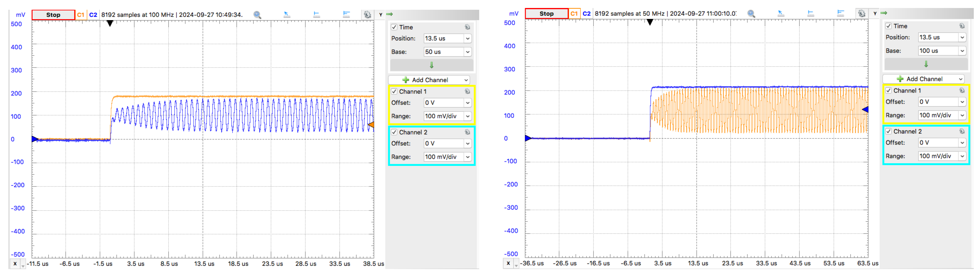Click Add Channel button in 50 MHz scope
980x275 pixels.
tap(924, 79)
